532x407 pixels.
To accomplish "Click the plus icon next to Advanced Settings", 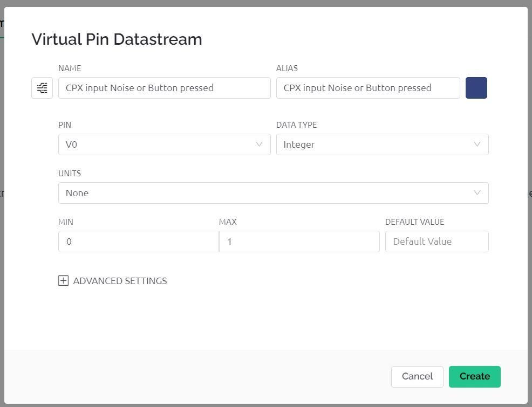I will 63,281.
